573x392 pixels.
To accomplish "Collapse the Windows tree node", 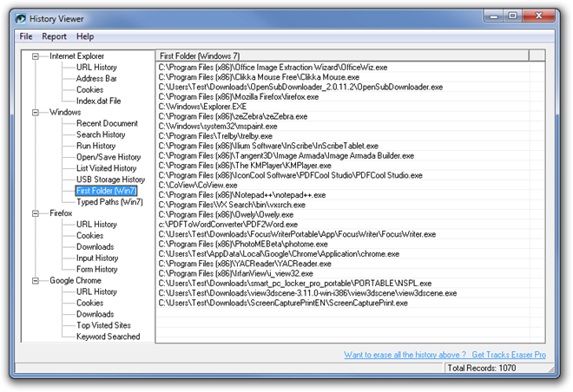I will 36,113.
